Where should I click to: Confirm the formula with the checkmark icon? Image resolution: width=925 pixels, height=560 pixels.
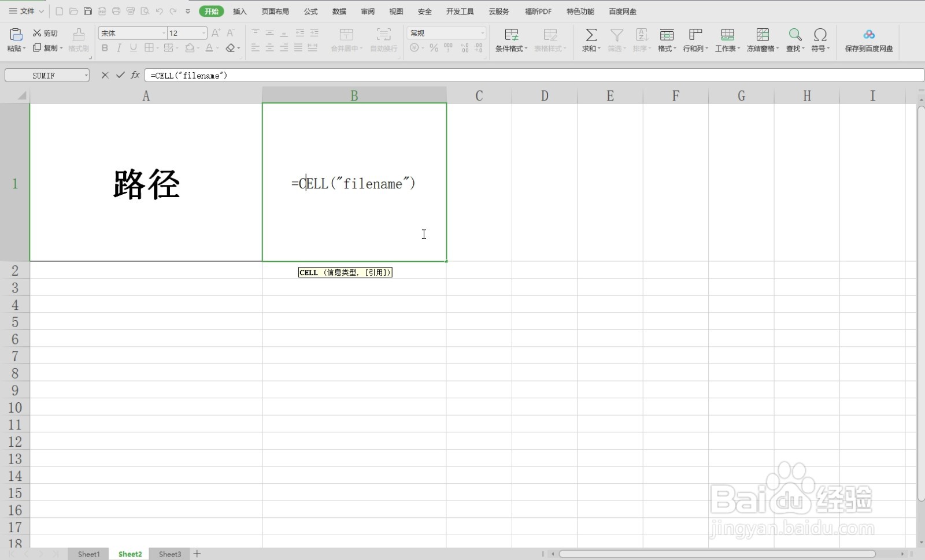coord(120,75)
